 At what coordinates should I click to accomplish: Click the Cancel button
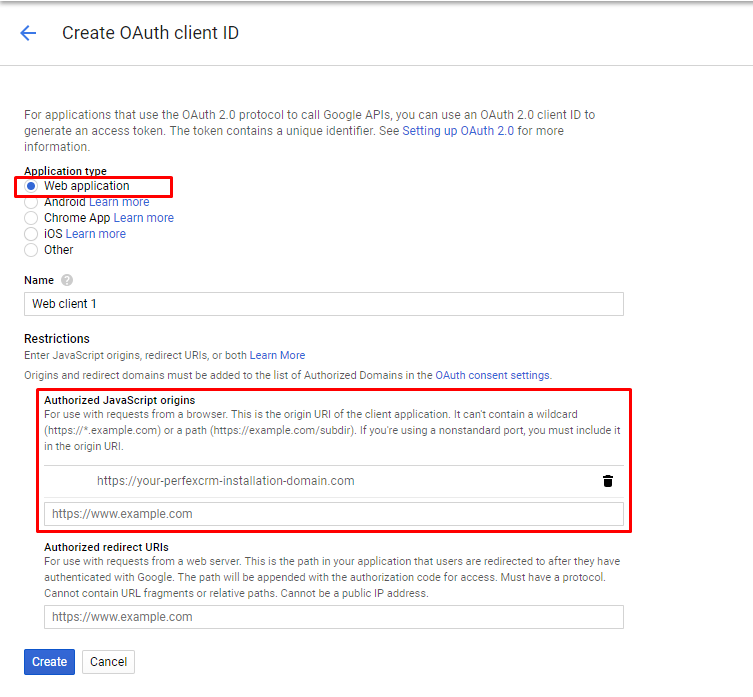(x=108, y=661)
